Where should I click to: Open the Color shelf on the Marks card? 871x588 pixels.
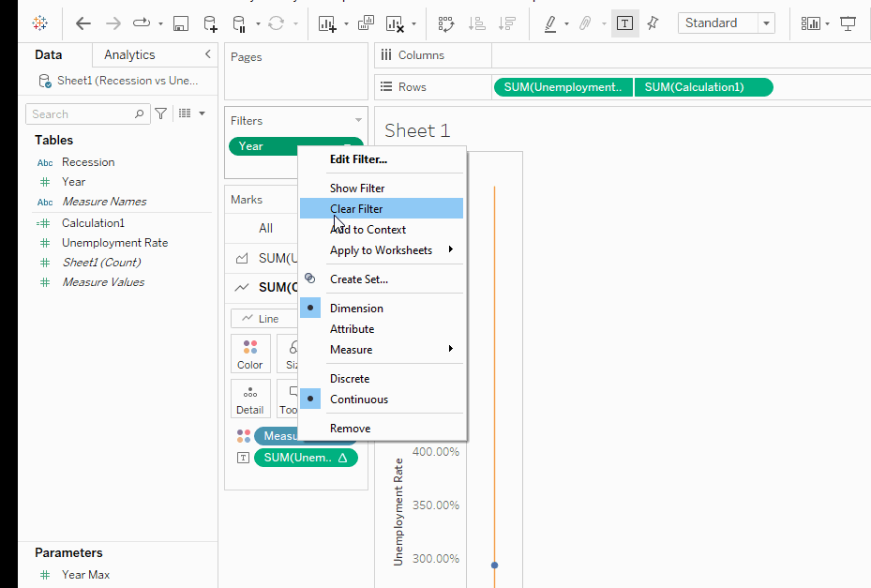click(x=250, y=354)
